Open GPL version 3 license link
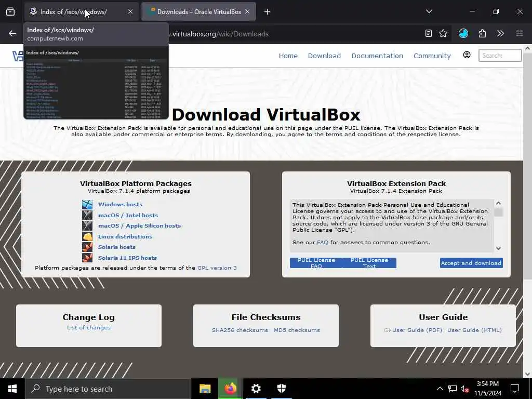Screen dimensions: 532x399 tap(217, 268)
